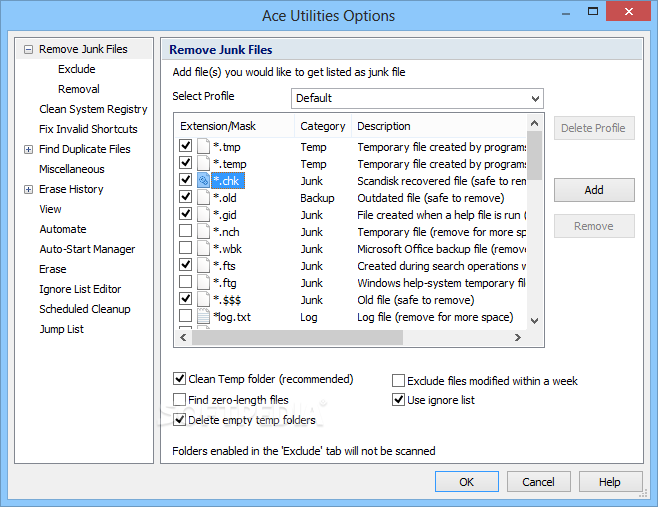Open Ignore List Editor options
Viewport: 658px width, 507px height.
(x=80, y=289)
